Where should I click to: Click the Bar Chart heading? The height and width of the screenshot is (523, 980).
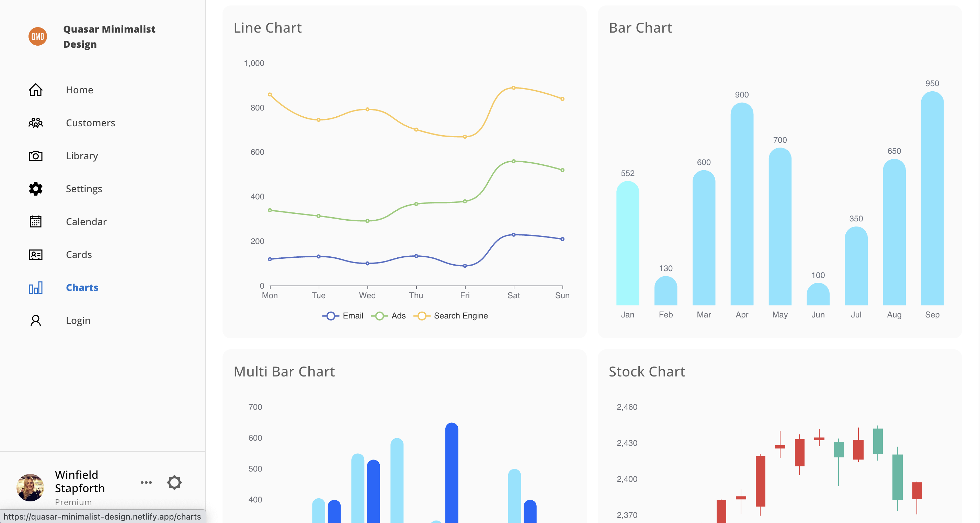(x=640, y=28)
